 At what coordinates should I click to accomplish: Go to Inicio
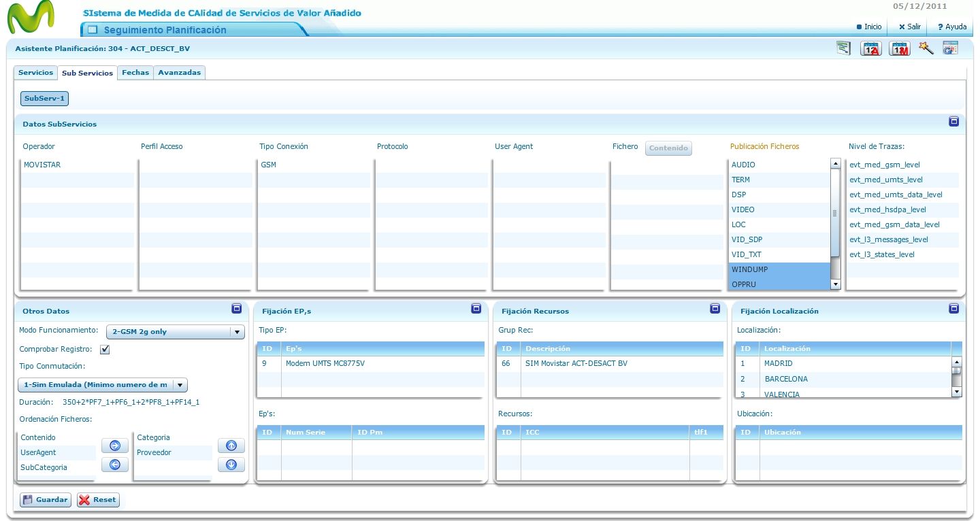coord(869,27)
